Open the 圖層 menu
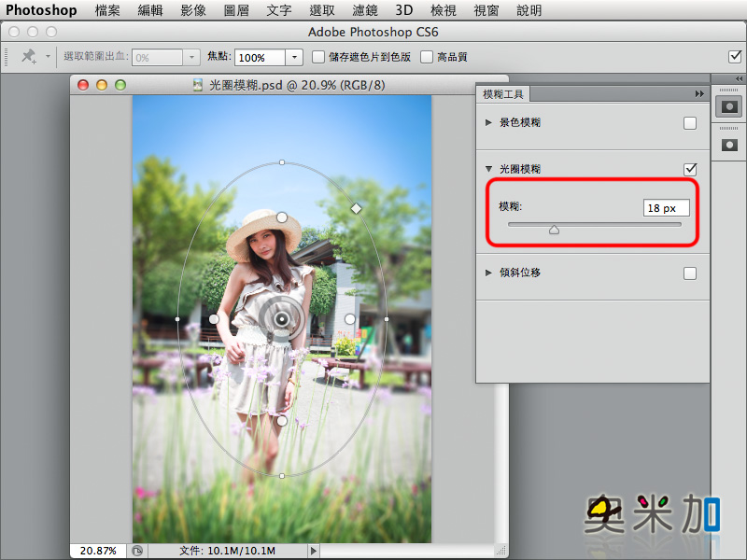747x560 pixels. [236, 10]
